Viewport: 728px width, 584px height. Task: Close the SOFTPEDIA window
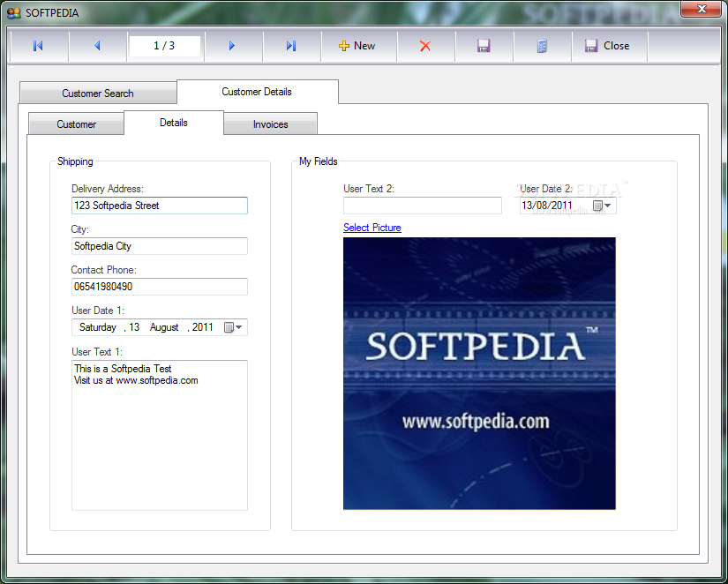tap(701, 9)
